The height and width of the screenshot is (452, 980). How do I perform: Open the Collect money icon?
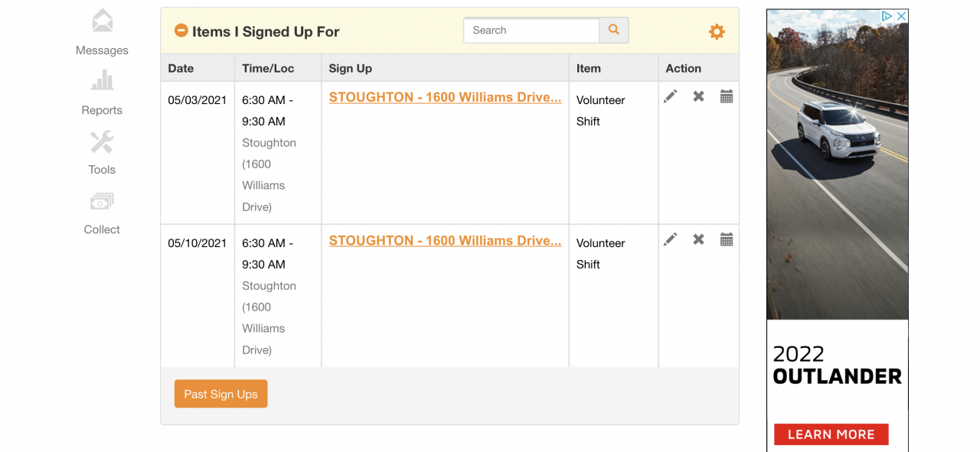point(102,201)
